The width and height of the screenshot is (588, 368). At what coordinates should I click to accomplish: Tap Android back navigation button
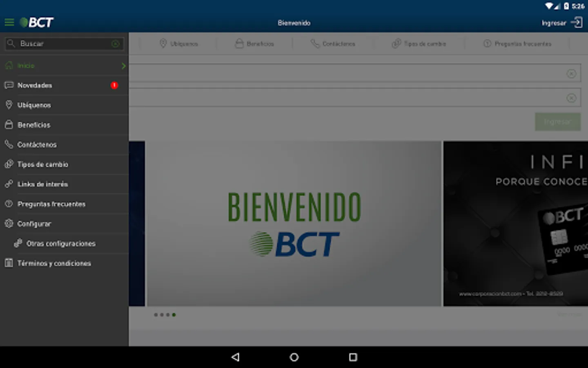pos(235,357)
